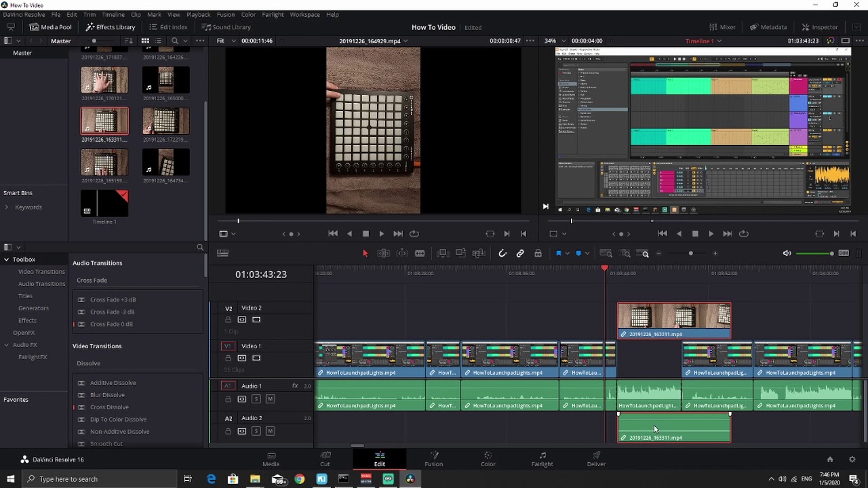Open the Fusion menu
This screenshot has height=488, width=868.
pyautogui.click(x=226, y=14)
